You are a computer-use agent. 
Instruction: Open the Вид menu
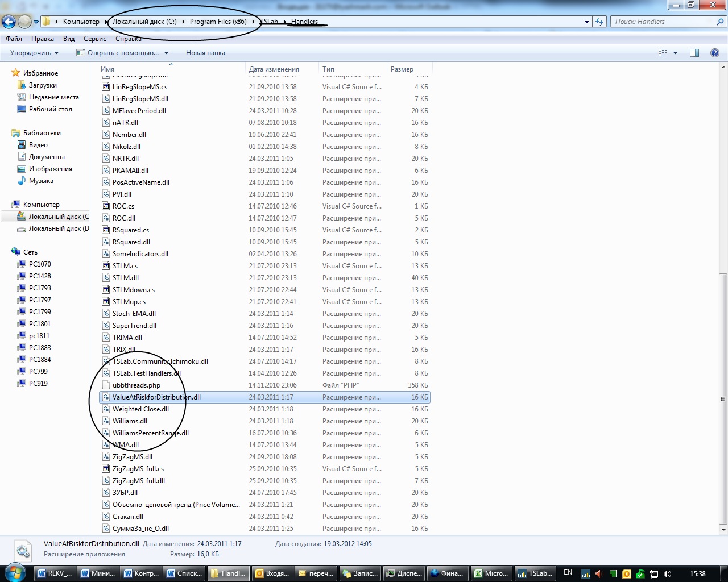(x=69, y=39)
